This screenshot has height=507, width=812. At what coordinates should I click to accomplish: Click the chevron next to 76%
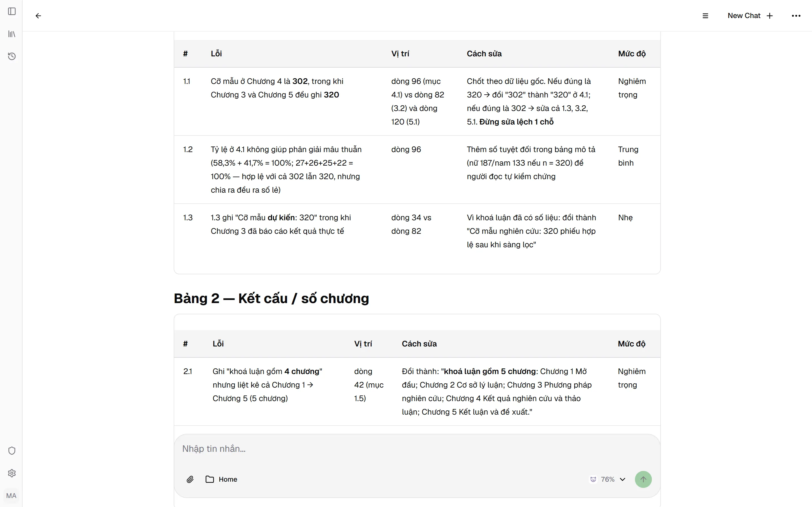pyautogui.click(x=623, y=479)
